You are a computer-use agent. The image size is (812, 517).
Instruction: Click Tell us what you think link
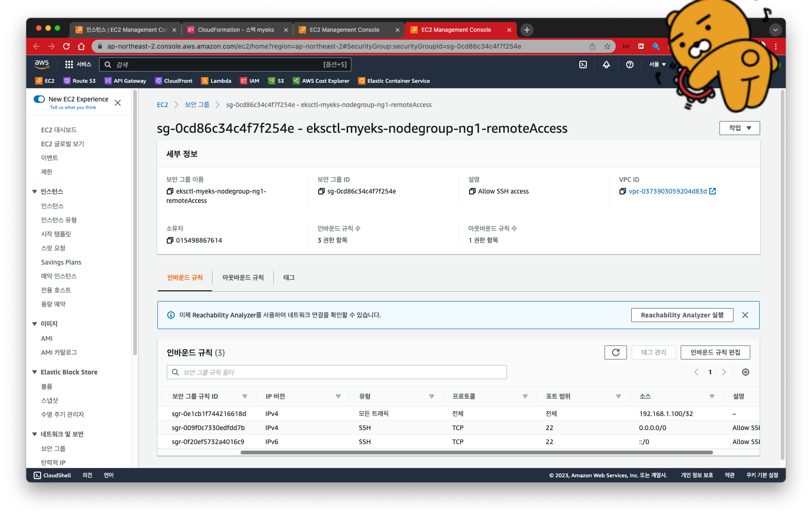pos(73,108)
